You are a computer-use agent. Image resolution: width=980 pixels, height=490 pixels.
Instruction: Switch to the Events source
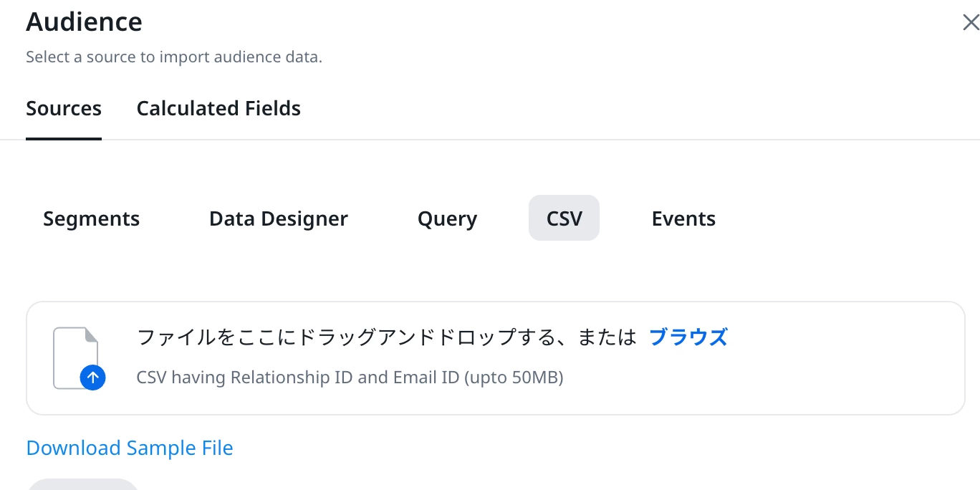pyautogui.click(x=683, y=218)
